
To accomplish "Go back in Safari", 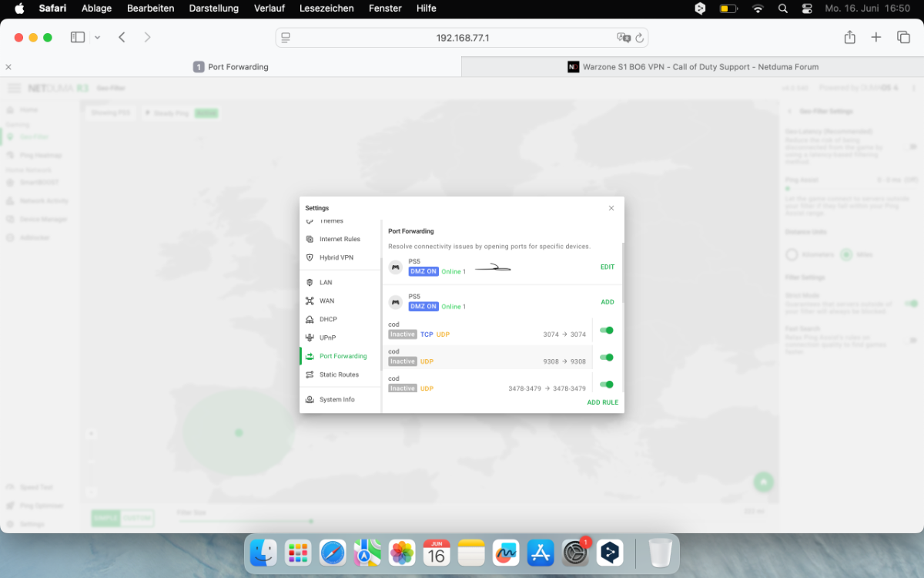I will (x=122, y=37).
